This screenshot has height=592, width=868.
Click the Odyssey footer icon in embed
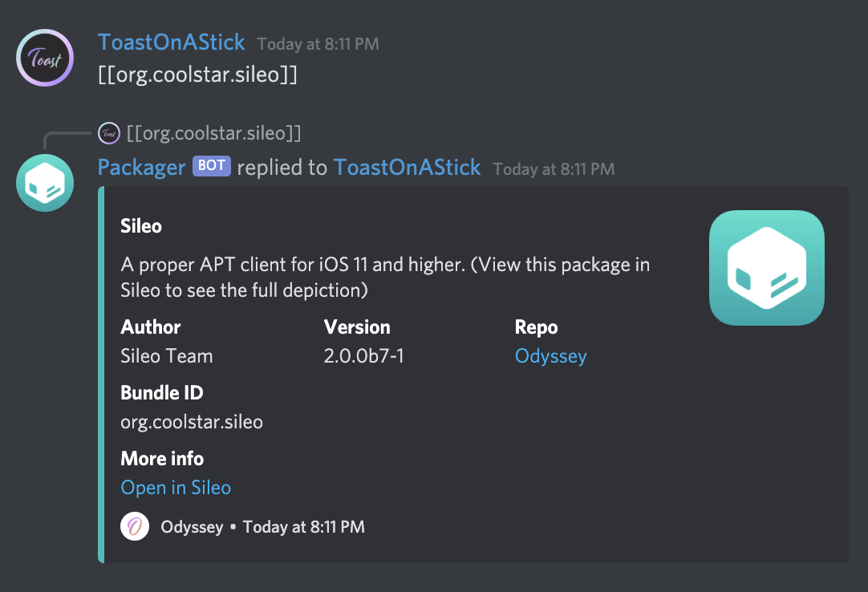coord(135,526)
